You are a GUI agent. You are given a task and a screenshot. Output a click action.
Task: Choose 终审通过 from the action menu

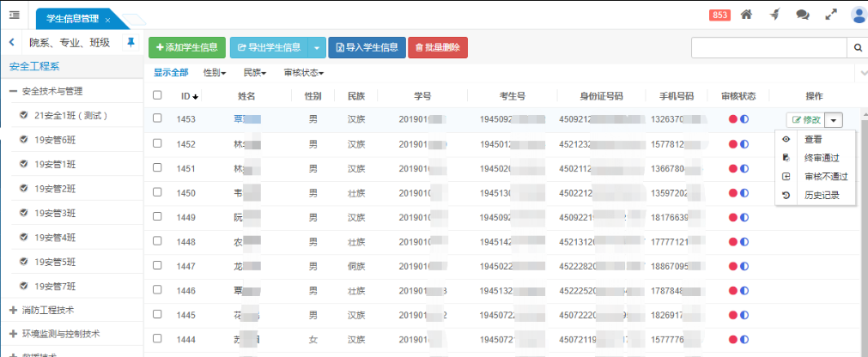[x=821, y=158]
